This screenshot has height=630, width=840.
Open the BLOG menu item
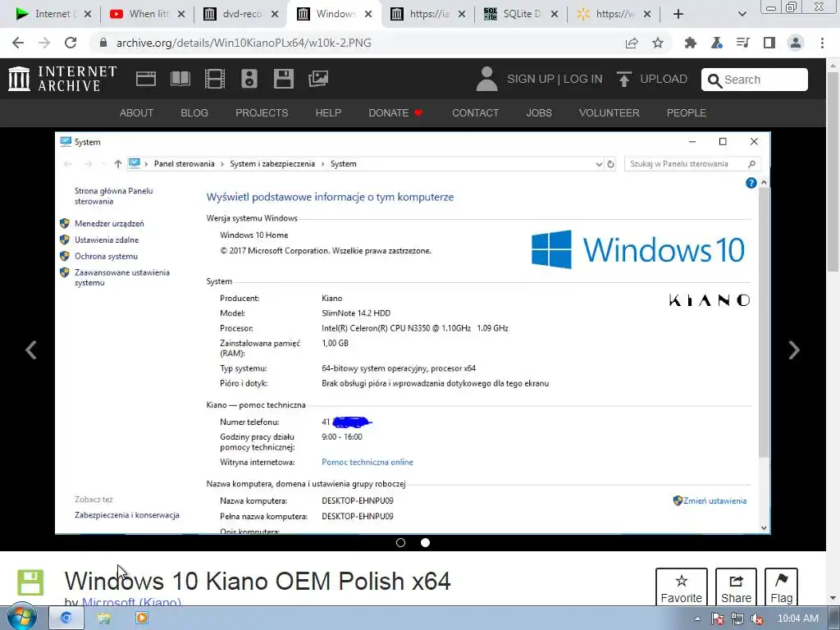click(194, 113)
